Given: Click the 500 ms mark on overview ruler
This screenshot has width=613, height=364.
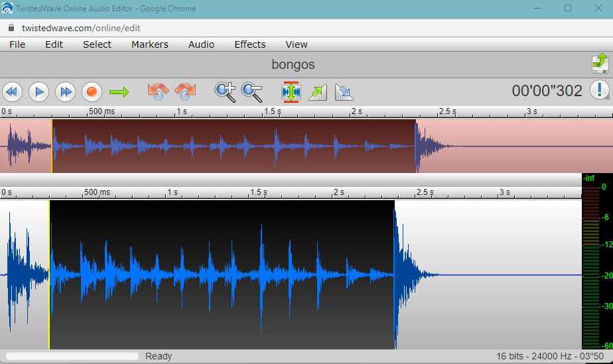Looking at the screenshot, I should coord(102,111).
